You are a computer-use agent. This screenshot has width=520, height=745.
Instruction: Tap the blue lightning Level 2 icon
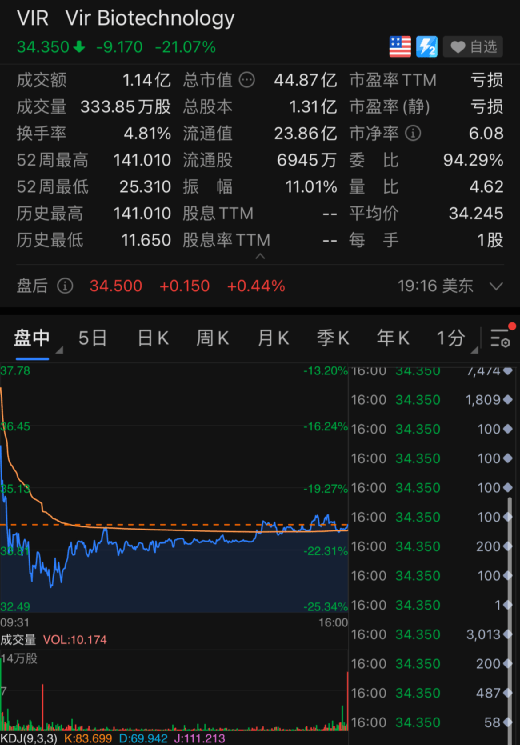click(426, 47)
